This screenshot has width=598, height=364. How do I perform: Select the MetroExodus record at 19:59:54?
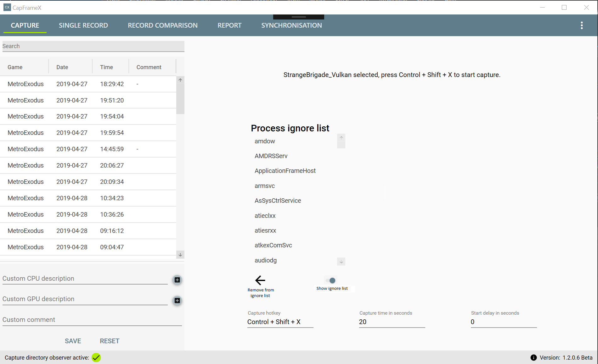click(x=88, y=133)
